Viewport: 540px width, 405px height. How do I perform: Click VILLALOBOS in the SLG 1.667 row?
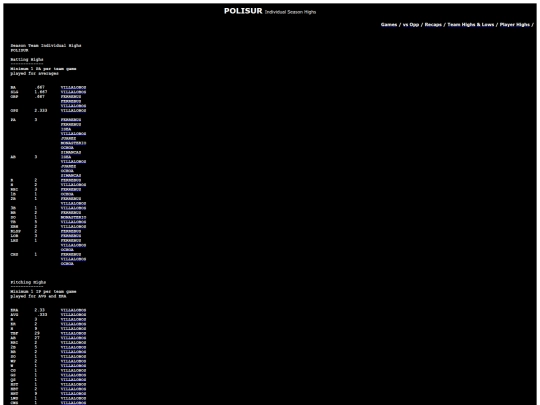click(x=73, y=92)
